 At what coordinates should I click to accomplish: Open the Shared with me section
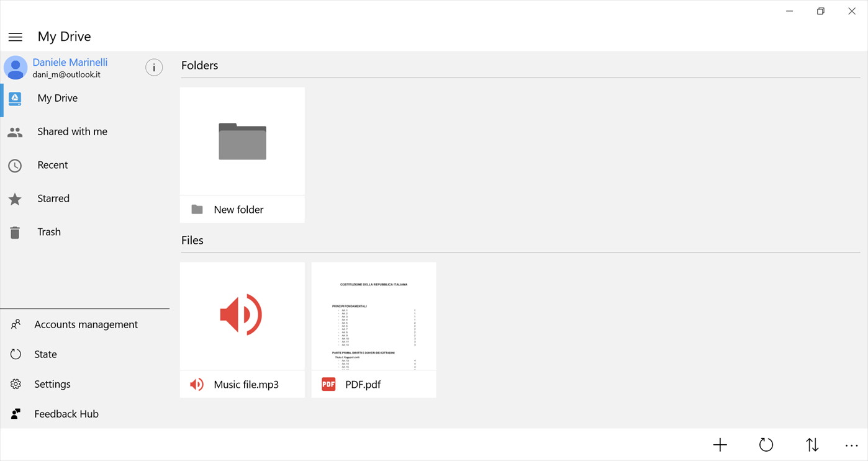(72, 132)
